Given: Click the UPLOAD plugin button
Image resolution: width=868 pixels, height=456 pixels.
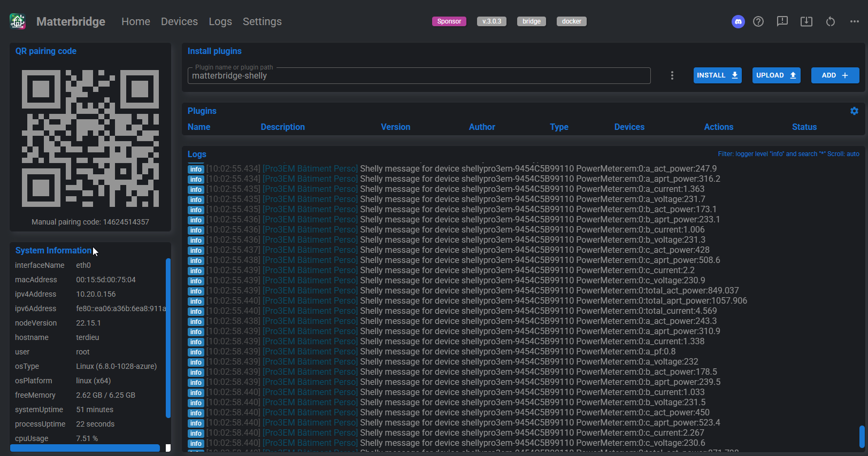Looking at the screenshot, I should pyautogui.click(x=776, y=75).
